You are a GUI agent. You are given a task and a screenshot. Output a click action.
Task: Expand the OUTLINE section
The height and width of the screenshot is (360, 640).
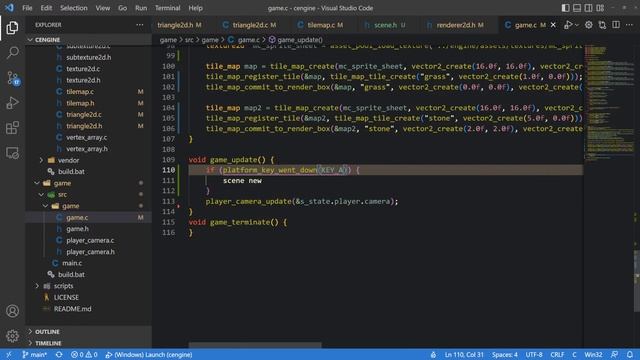[88, 332]
